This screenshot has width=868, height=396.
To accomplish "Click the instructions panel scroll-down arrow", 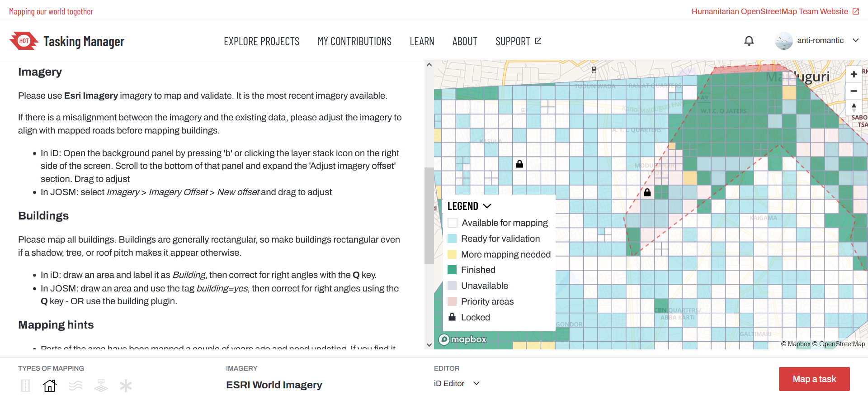I will coord(429,345).
